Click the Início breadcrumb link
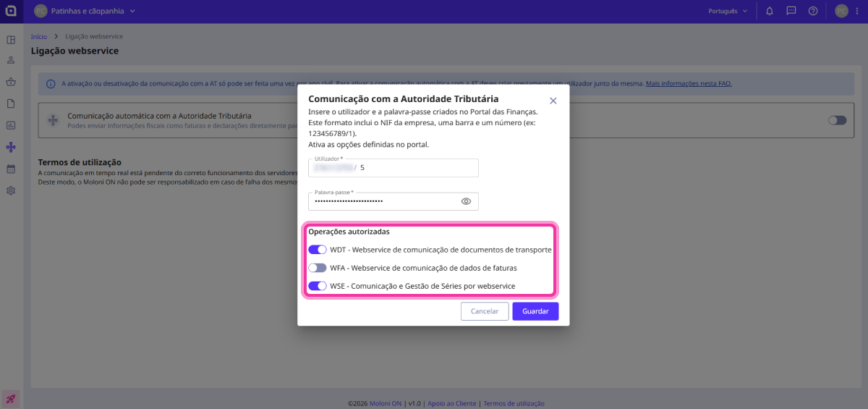868x409 pixels. point(39,36)
